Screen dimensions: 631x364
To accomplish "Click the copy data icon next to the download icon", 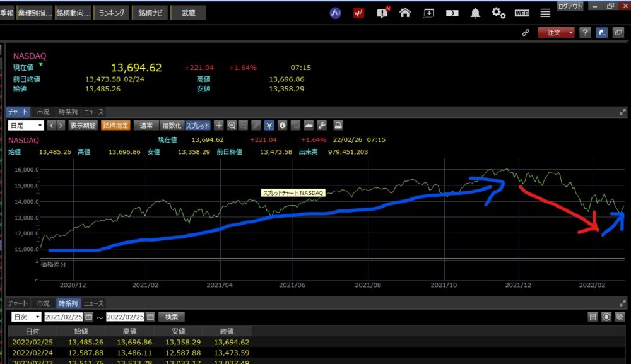I will coord(620,317).
